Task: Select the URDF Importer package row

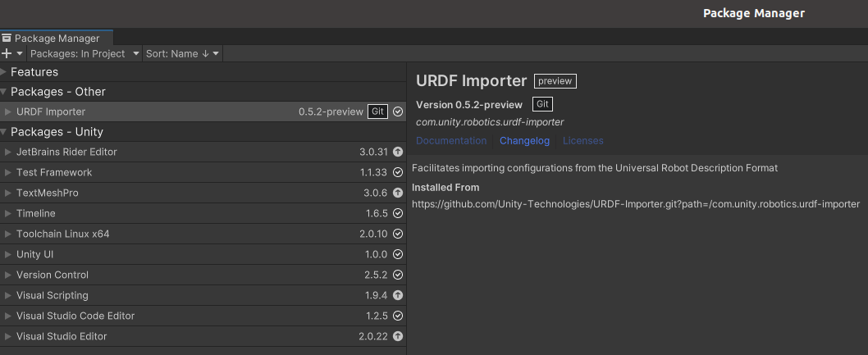Action: pyautogui.click(x=203, y=112)
